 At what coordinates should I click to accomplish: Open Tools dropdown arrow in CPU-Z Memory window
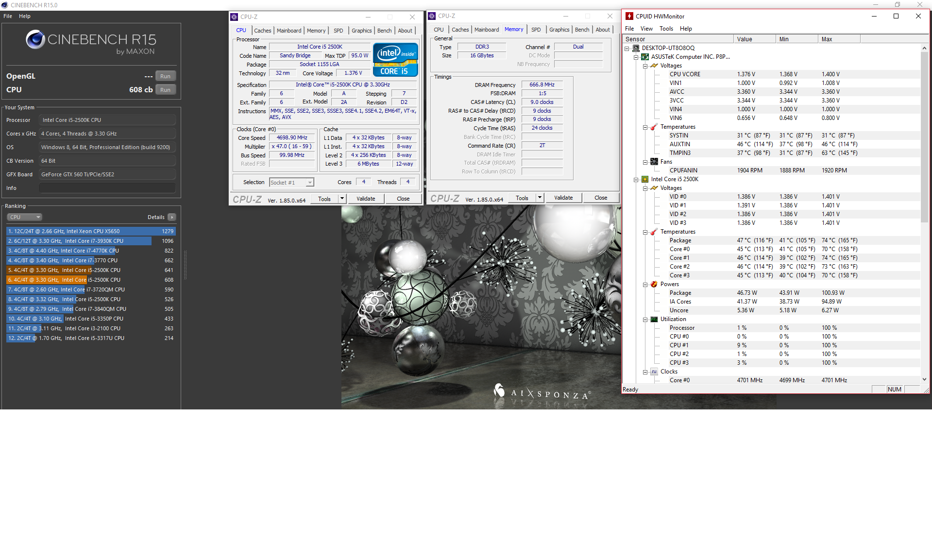coord(540,197)
